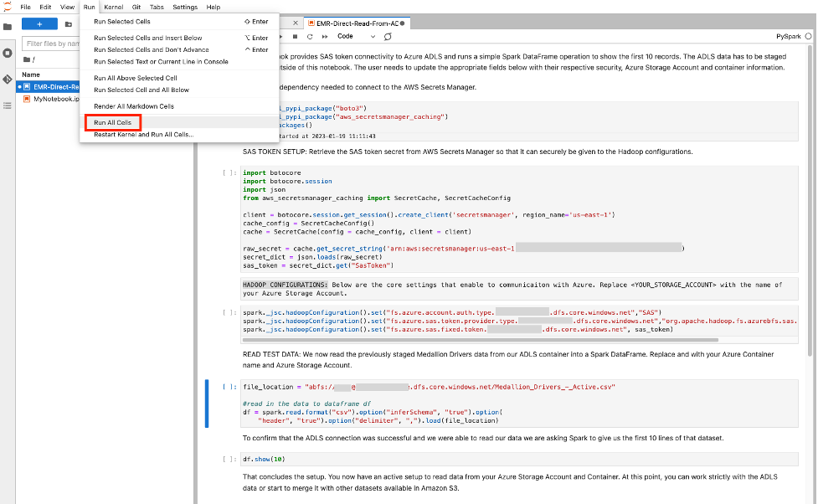Choose Render All Markdown Cells

tap(134, 106)
